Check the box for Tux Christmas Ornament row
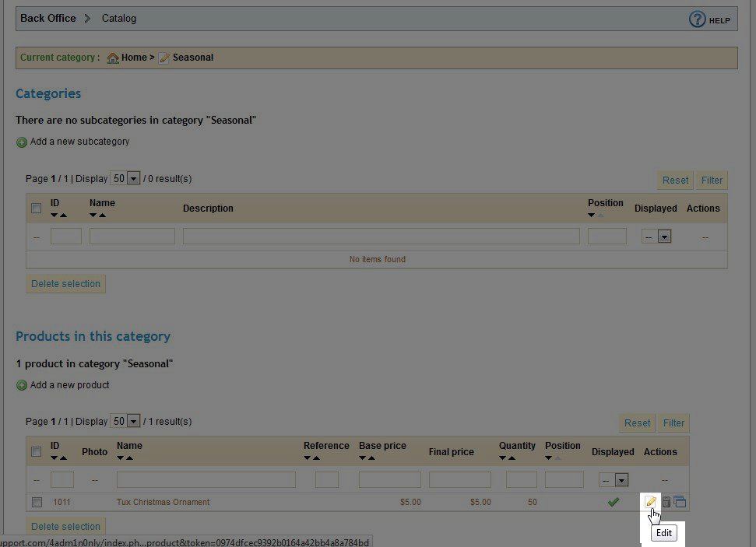The image size is (756, 547). (x=37, y=502)
